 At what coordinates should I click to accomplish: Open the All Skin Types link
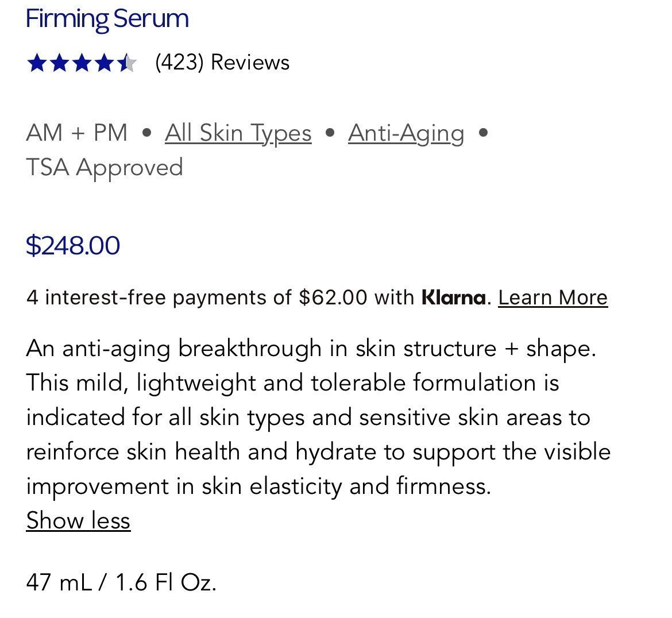(238, 133)
